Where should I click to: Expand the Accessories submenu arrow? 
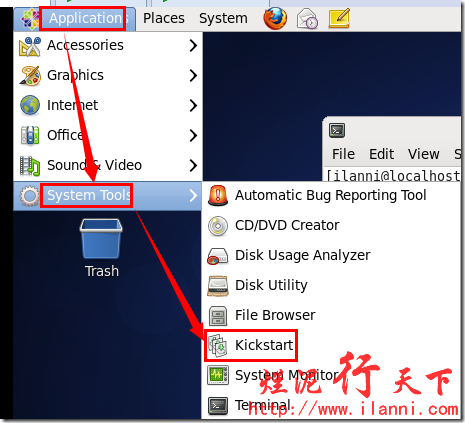click(193, 45)
